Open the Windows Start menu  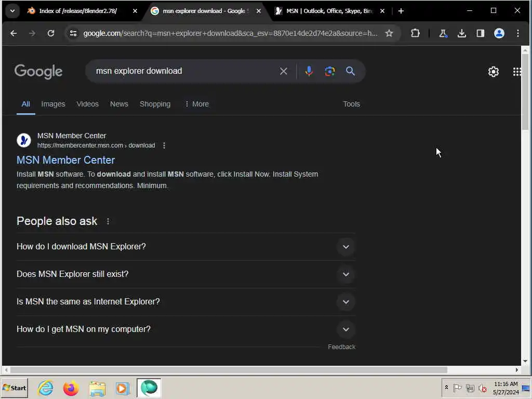tap(14, 388)
